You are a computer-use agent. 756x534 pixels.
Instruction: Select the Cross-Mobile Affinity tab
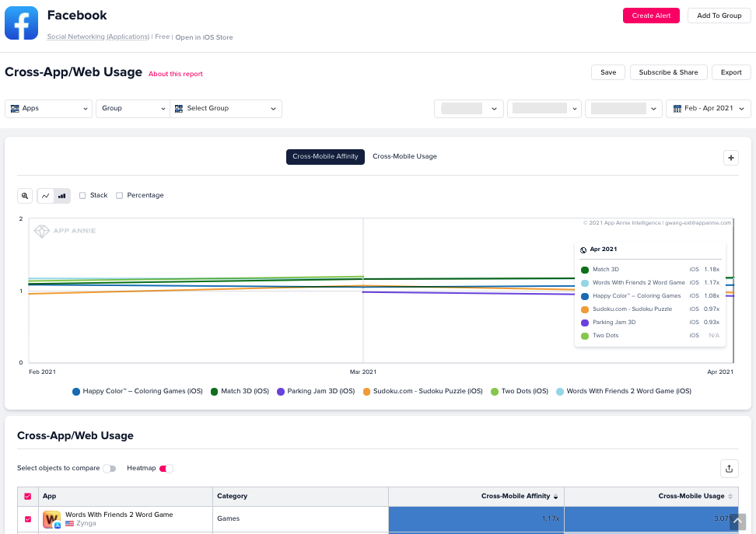(325, 157)
